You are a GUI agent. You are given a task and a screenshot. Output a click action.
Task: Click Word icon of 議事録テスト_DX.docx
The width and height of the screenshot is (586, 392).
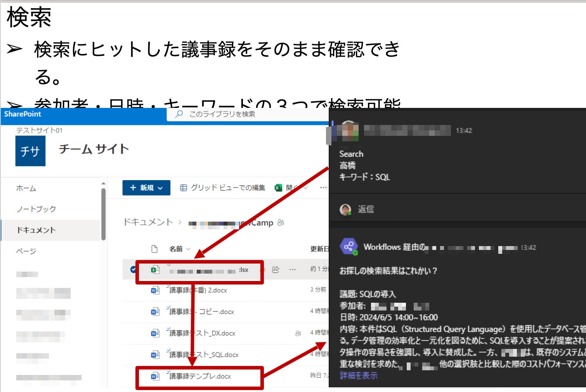tap(155, 333)
